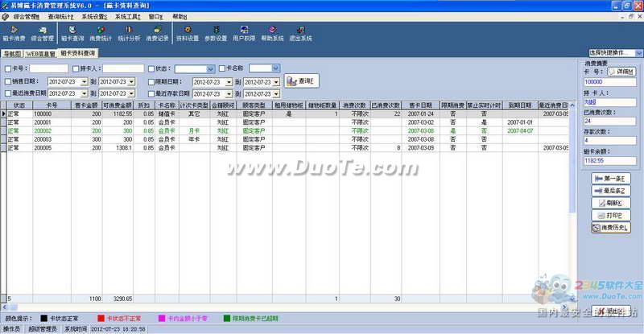Open the 磁卡消费 toolbar icon
The width and height of the screenshot is (644, 334).
(x=14, y=33)
